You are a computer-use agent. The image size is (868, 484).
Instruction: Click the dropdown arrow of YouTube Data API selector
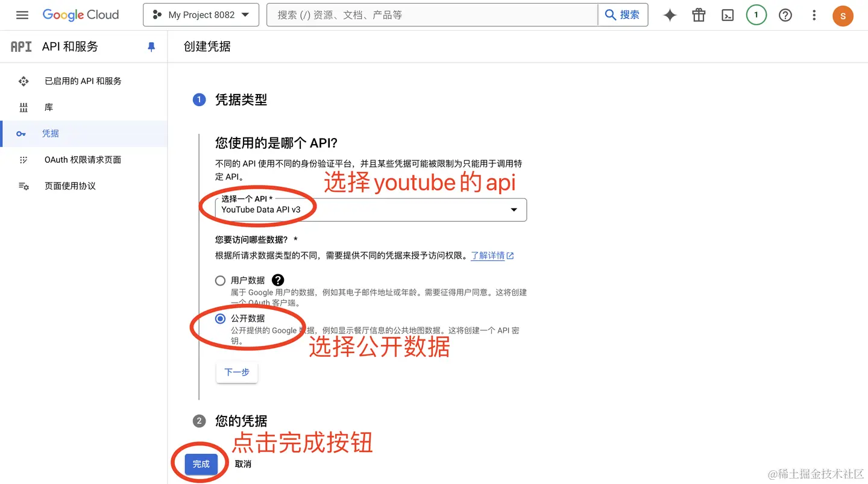click(x=514, y=210)
